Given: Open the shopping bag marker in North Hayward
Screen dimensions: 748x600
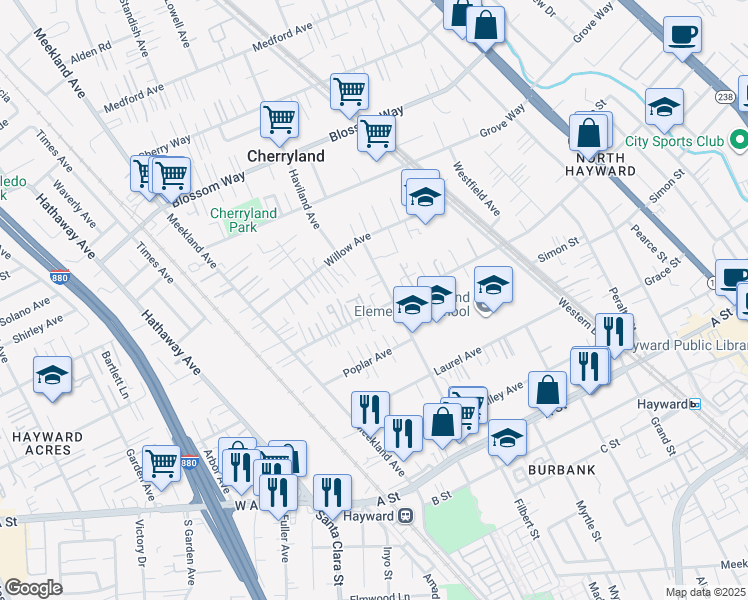Looking at the screenshot, I should pyautogui.click(x=590, y=134).
